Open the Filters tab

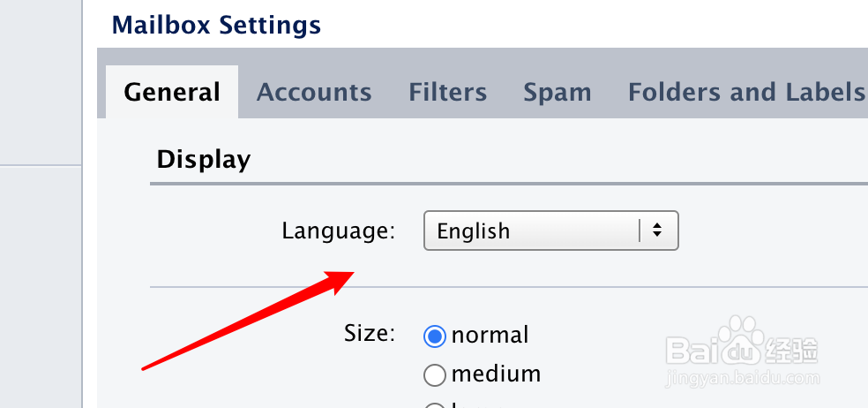448,92
